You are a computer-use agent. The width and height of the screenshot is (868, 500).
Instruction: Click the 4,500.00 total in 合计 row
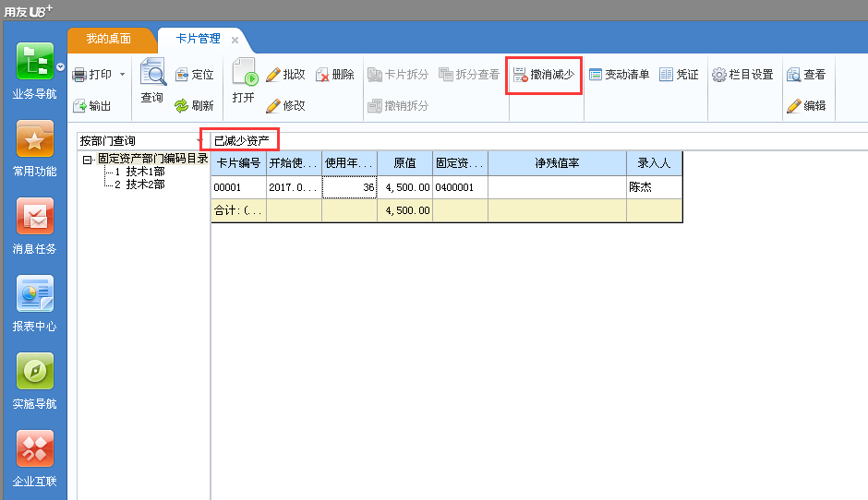pyautogui.click(x=404, y=210)
